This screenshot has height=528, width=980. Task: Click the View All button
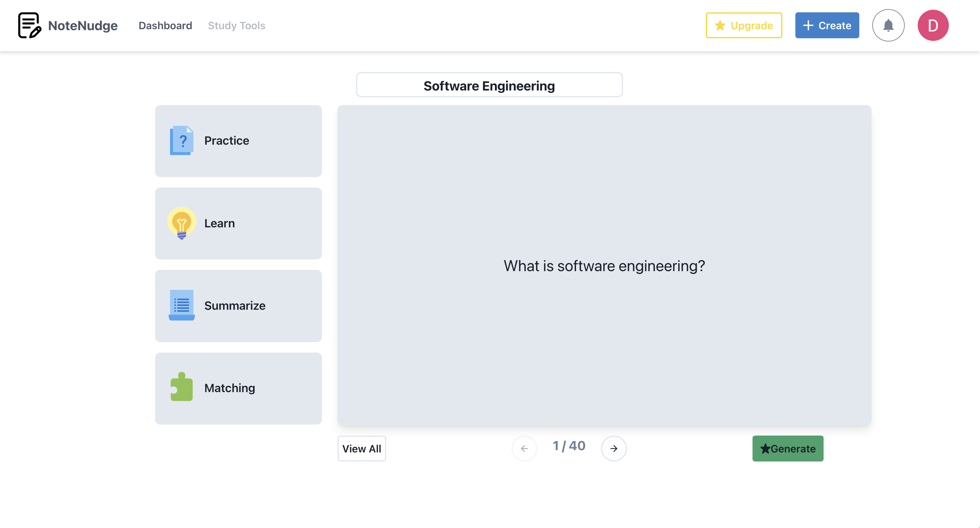tap(361, 449)
